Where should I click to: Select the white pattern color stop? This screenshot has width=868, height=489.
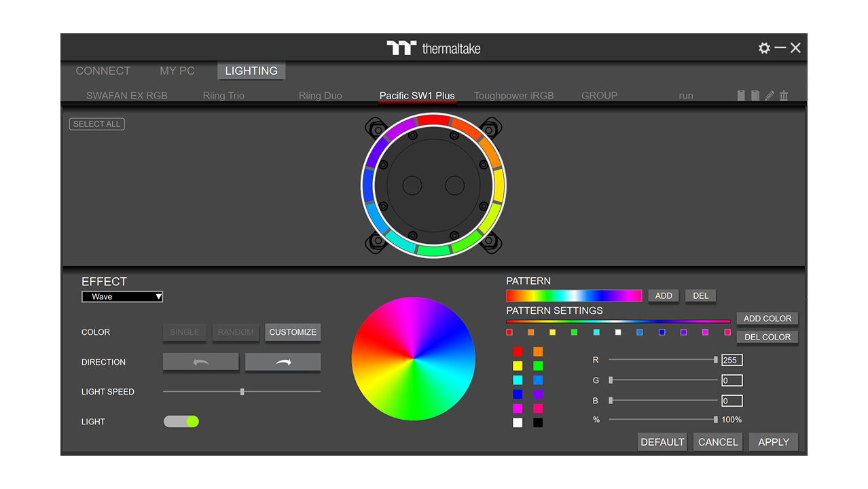618,332
